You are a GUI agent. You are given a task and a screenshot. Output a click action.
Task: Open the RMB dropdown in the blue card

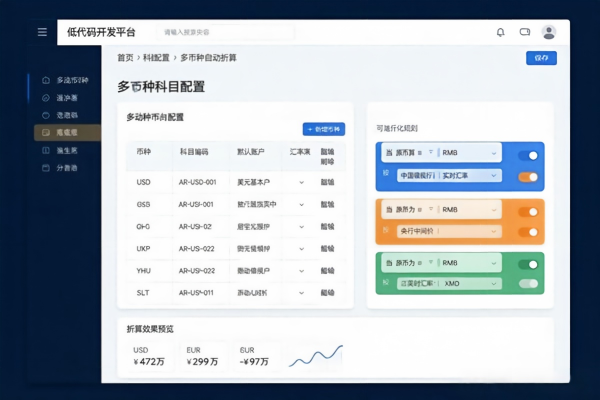click(470, 152)
